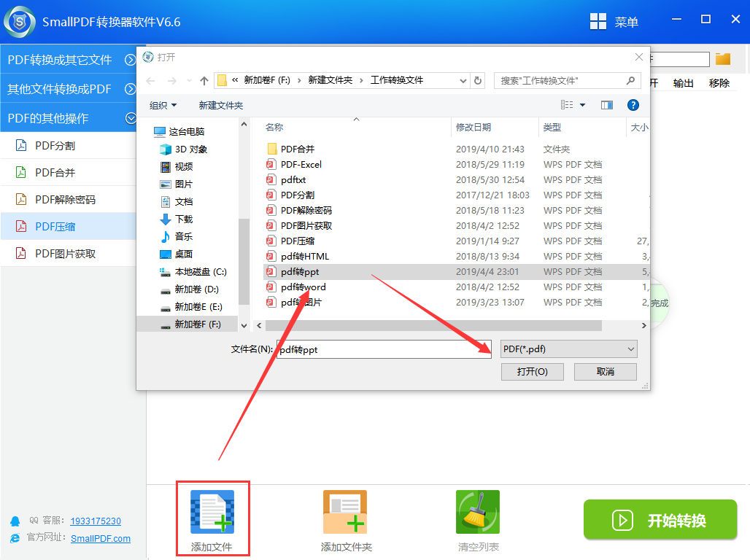This screenshot has width=750, height=560.
Task: Select 3D 对象 in navigation tree
Action: point(184,149)
